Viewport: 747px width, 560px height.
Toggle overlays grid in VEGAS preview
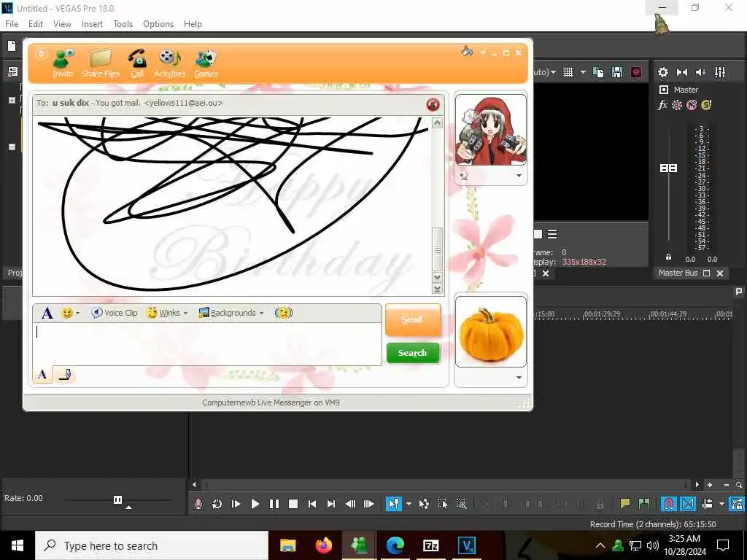pos(568,72)
